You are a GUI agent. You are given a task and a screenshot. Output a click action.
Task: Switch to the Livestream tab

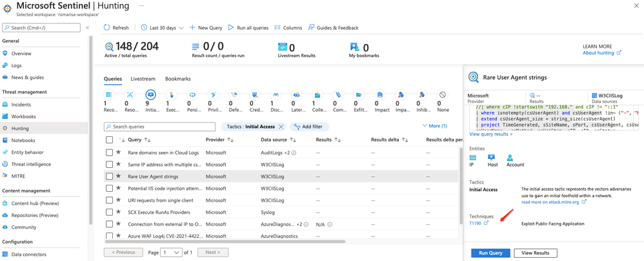(x=143, y=79)
